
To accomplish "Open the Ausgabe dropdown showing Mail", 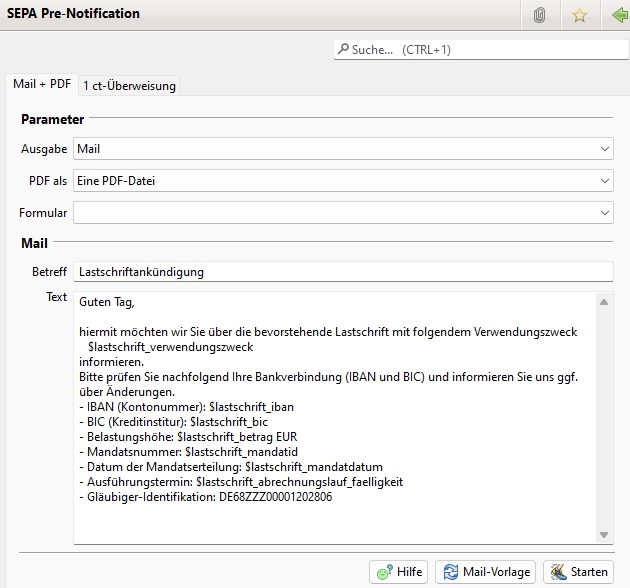I will click(x=343, y=149).
